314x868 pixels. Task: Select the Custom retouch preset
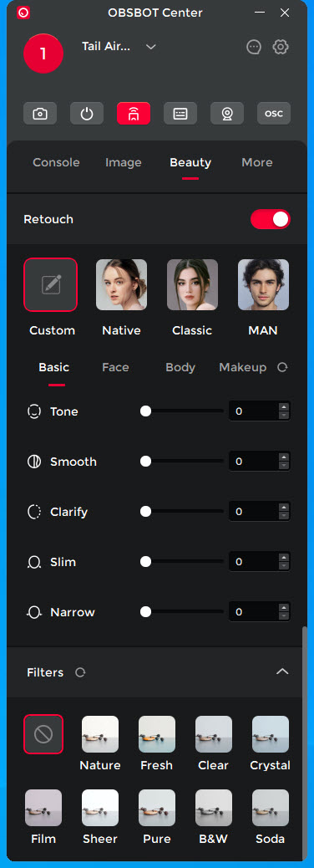[x=50, y=284]
